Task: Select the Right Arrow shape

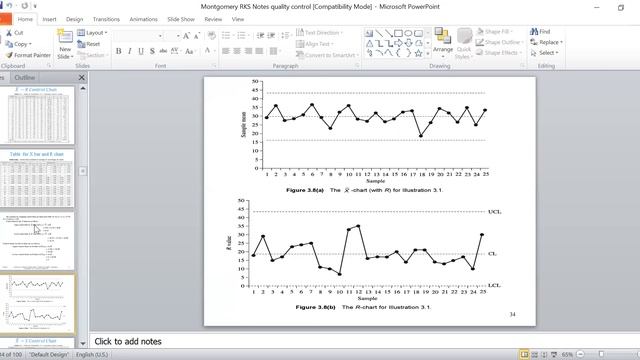Action: click(x=398, y=43)
